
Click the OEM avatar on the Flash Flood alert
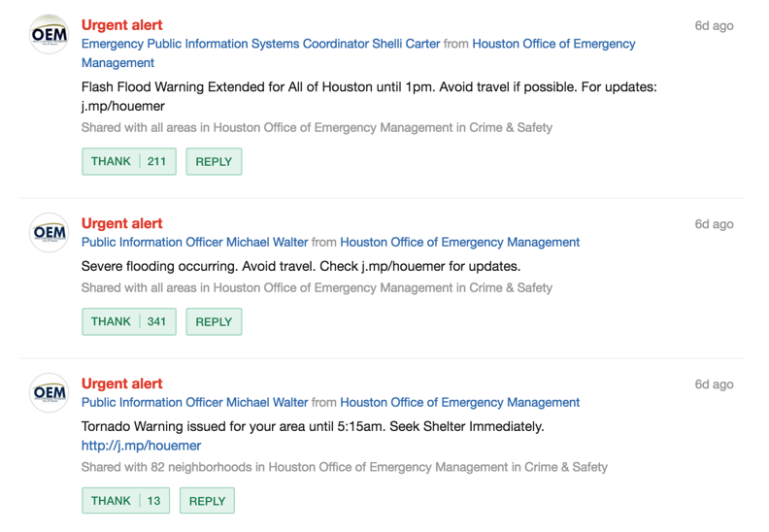[50, 34]
